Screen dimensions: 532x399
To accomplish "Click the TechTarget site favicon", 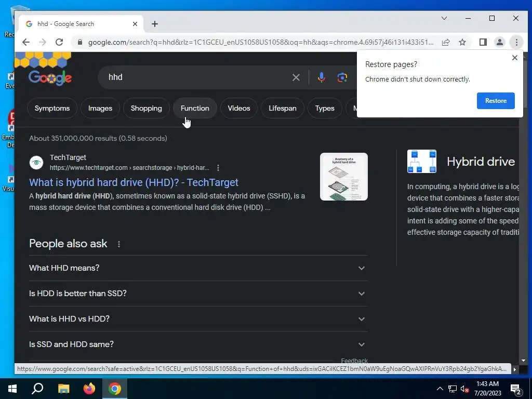I will coord(36,163).
